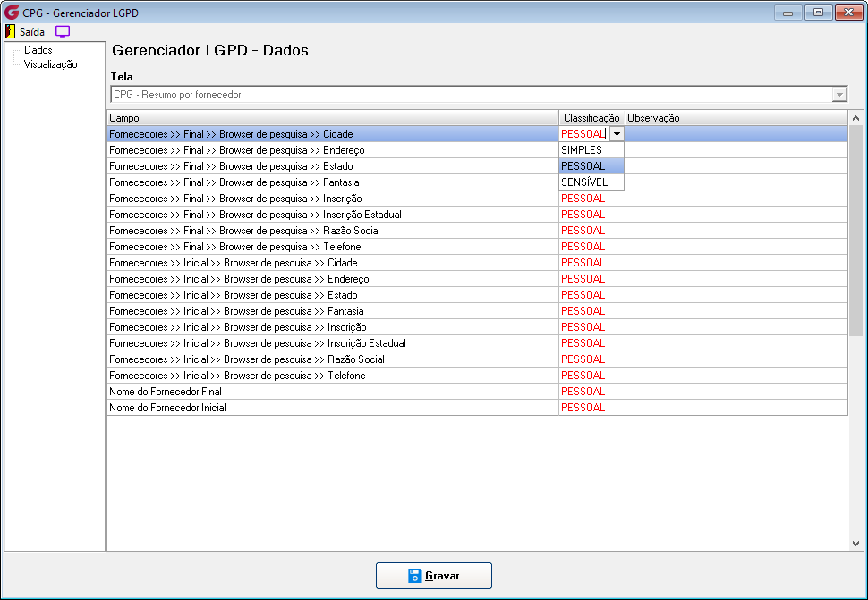868x600 pixels.
Task: Click Observação cell for Final Cidade row
Action: click(x=736, y=134)
